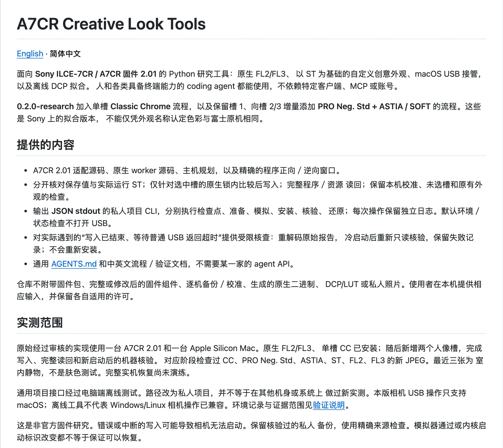Click the paragraph starting 这是非官方固件研究

(x=251, y=431)
